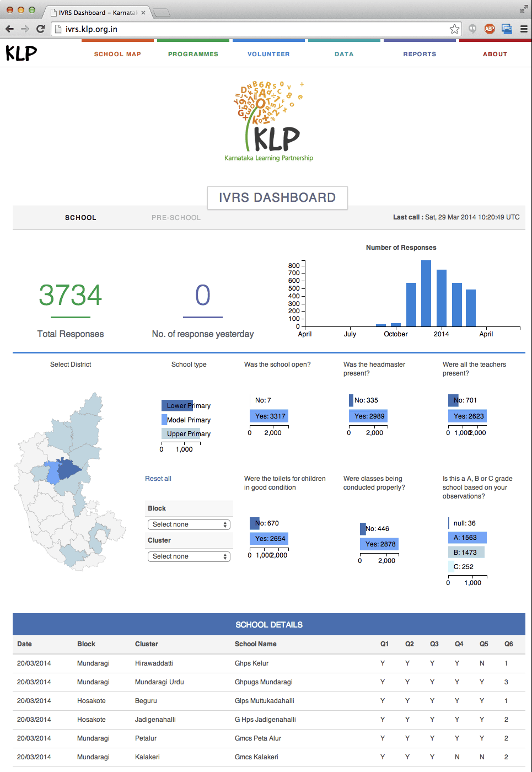Switch to the Pre-School tab
This screenshot has height=772, width=532.
176,218
